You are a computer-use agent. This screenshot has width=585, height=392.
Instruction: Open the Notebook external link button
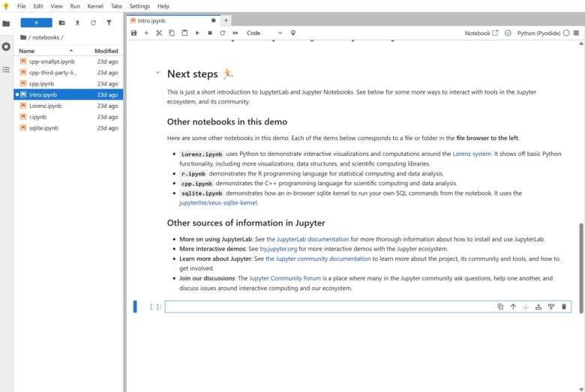point(481,33)
